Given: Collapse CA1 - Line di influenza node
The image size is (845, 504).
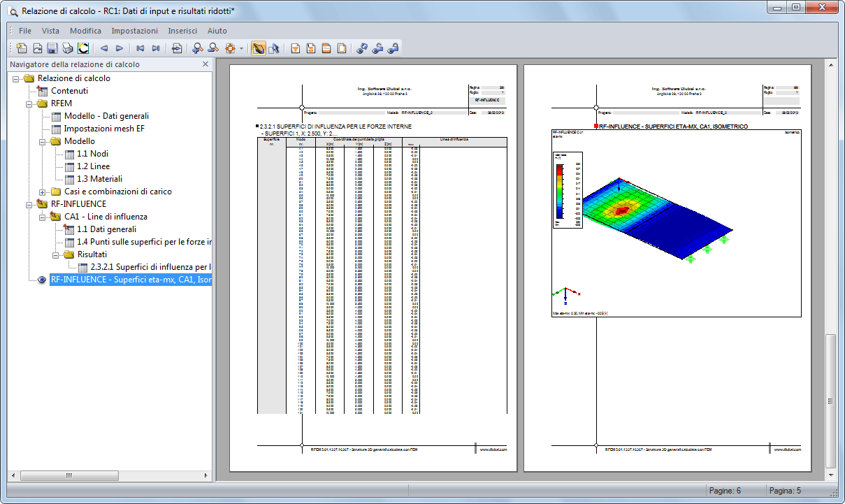Looking at the screenshot, I should point(43,217).
